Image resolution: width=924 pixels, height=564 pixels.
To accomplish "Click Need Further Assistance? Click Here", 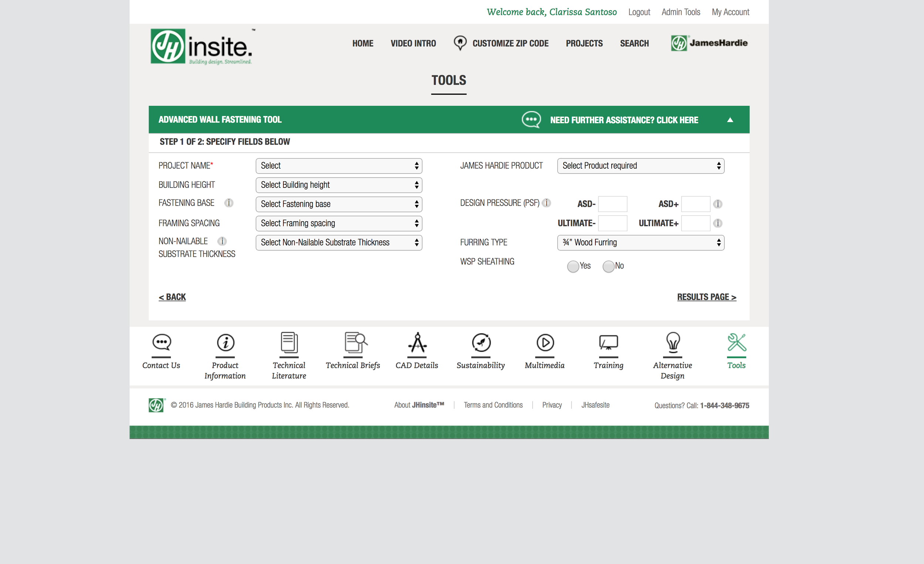I will click(x=624, y=120).
